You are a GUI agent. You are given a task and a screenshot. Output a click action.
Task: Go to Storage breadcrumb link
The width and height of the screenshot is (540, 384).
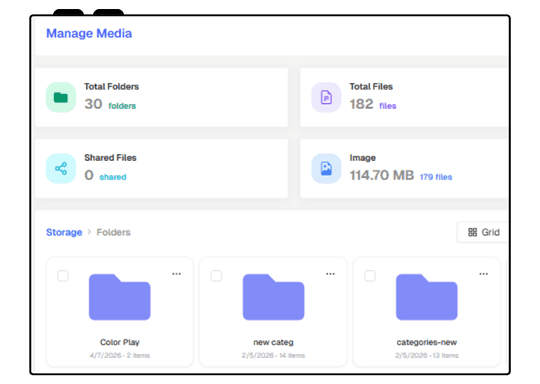point(64,232)
